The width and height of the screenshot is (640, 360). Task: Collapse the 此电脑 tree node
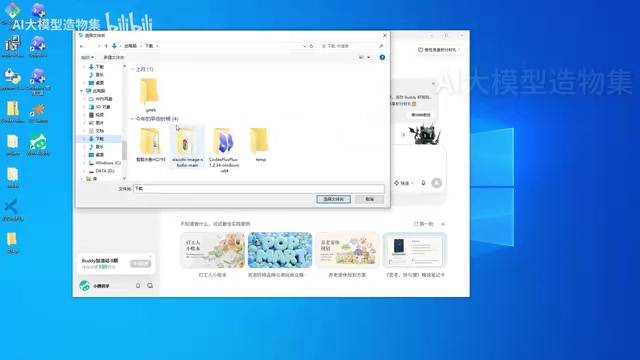tap(82, 91)
